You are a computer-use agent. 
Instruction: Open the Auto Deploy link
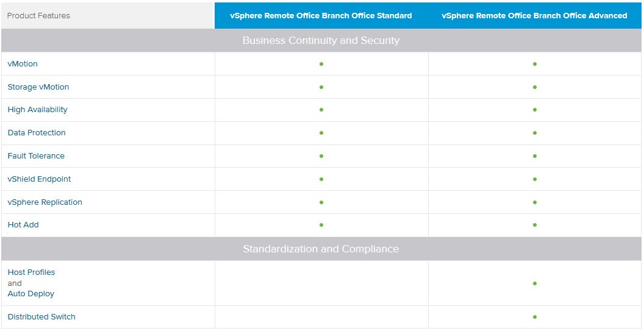tap(31, 294)
